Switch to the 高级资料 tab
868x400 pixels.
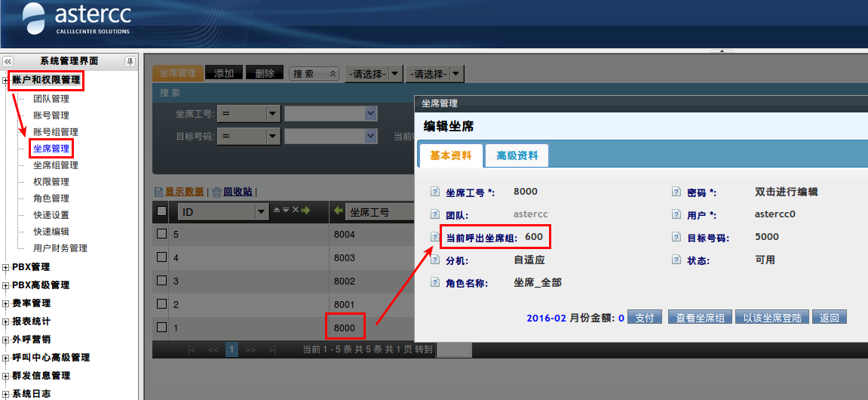[517, 155]
